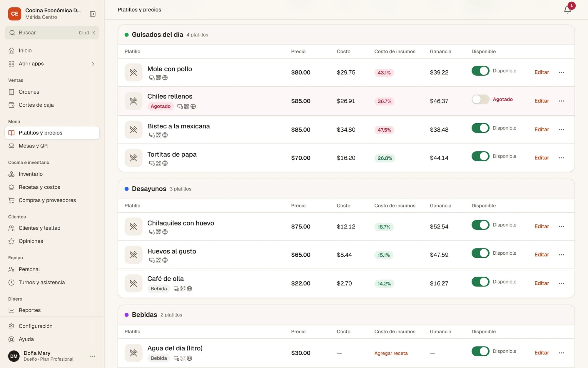Open Turnos y asistencia

52,282
